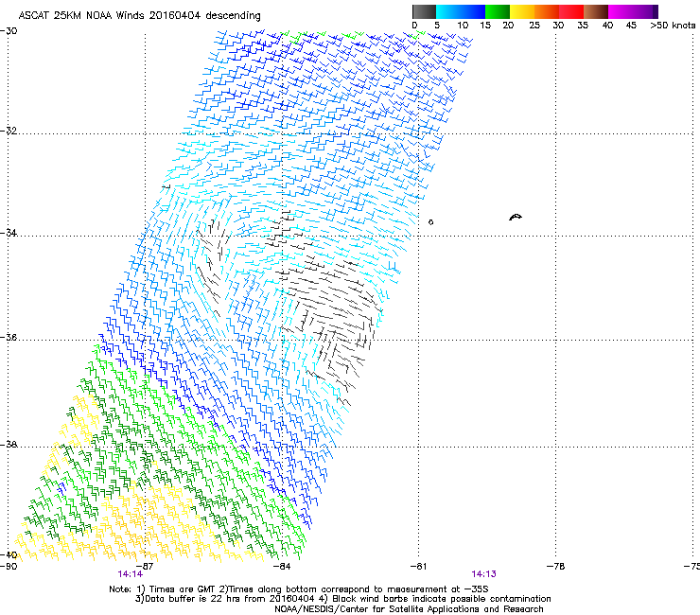This screenshot has width=700, height=615.
Task: Click the dark purple >50 knots legend color
Action: pos(656,11)
